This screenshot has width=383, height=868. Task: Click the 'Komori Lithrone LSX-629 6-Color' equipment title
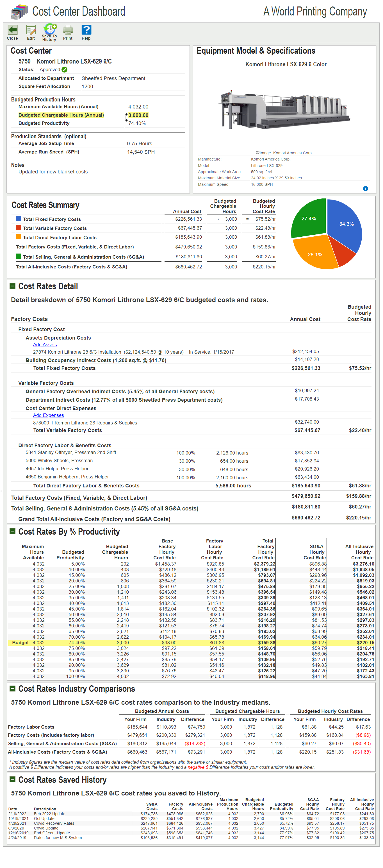coord(286,64)
